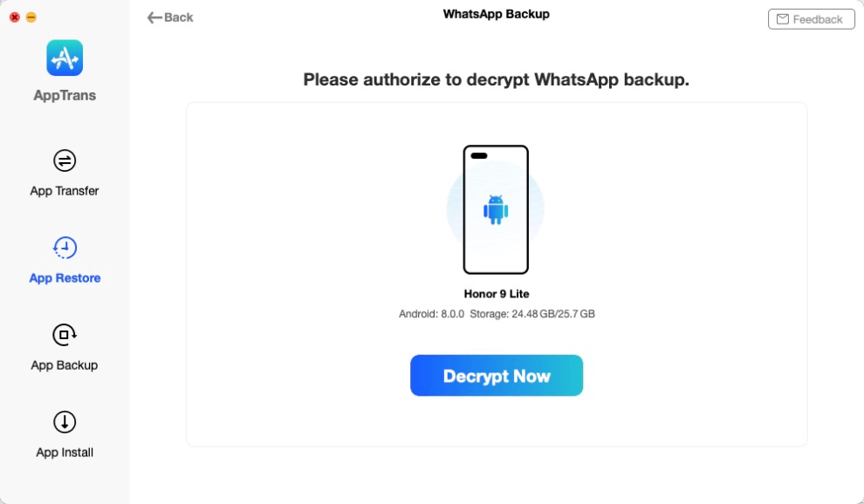This screenshot has height=504, width=864.
Task: Click the WhatsApp Backup window title
Action: pos(496,14)
